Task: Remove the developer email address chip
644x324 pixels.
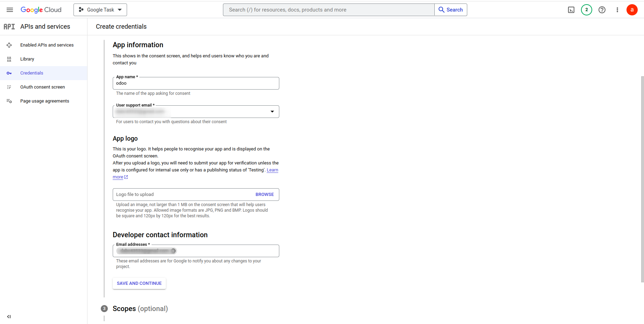Action: (173, 251)
